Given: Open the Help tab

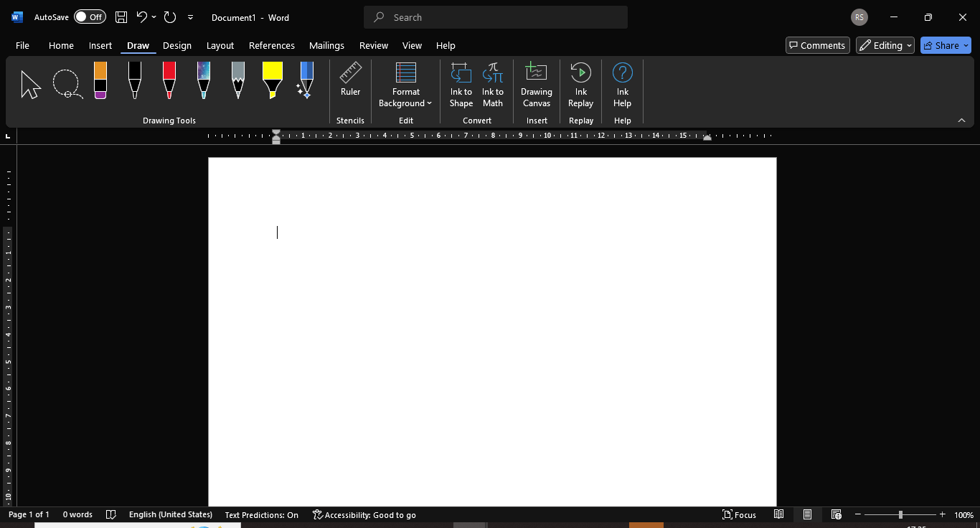Looking at the screenshot, I should (446, 45).
